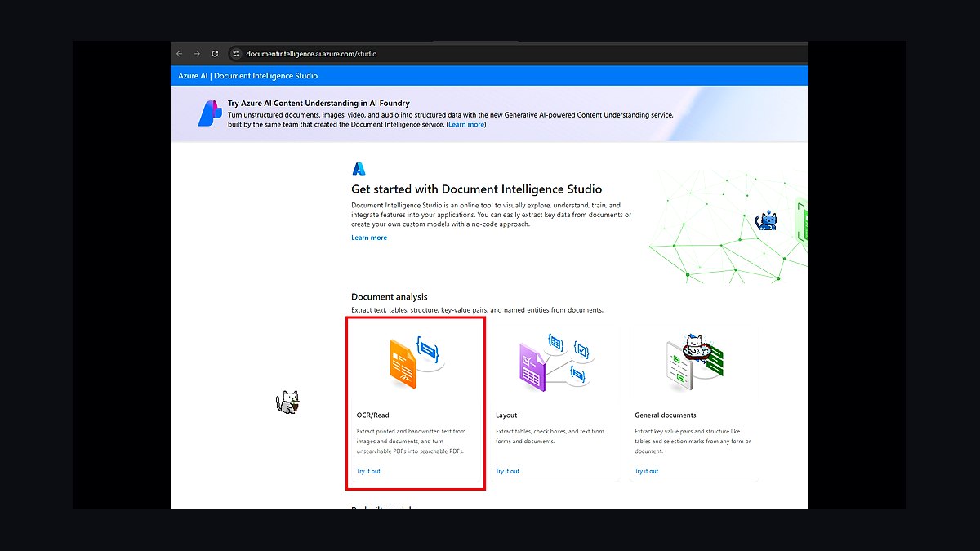The height and width of the screenshot is (551, 980).
Task: Open Try it out under General documents
Action: pyautogui.click(x=646, y=471)
